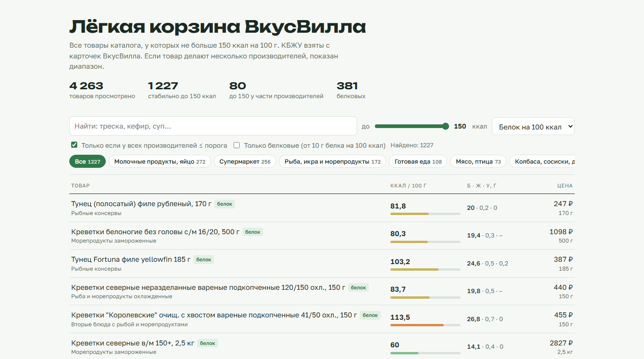The width and height of the screenshot is (644, 359).
Task: Open the 'Колбаса, сосиски' category chip
Action: pos(542,162)
